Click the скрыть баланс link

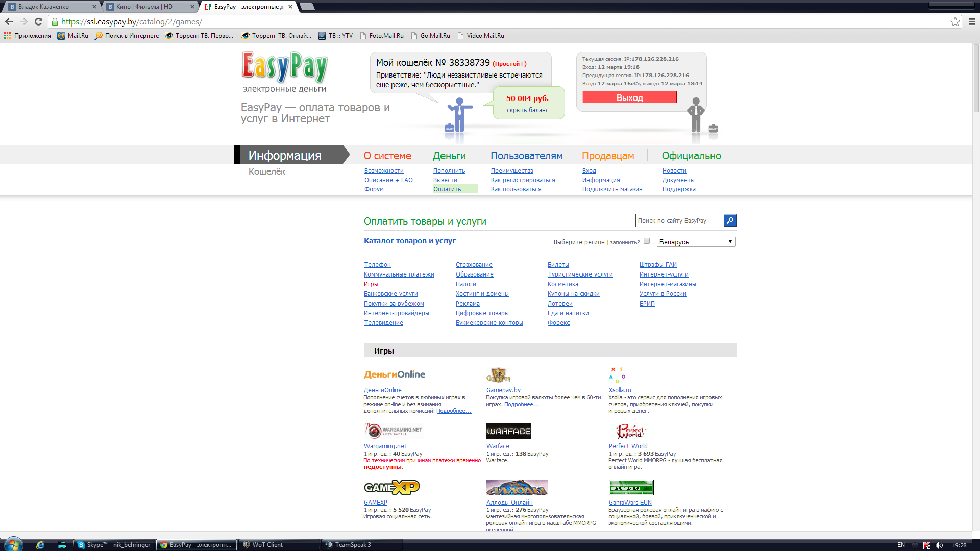528,110
